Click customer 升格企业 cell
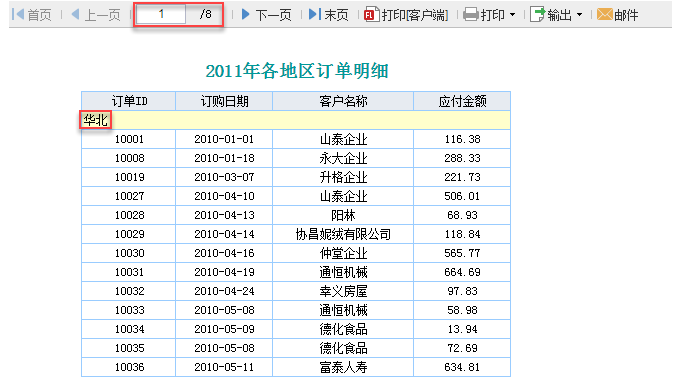This screenshot has height=387, width=691. [x=343, y=177]
